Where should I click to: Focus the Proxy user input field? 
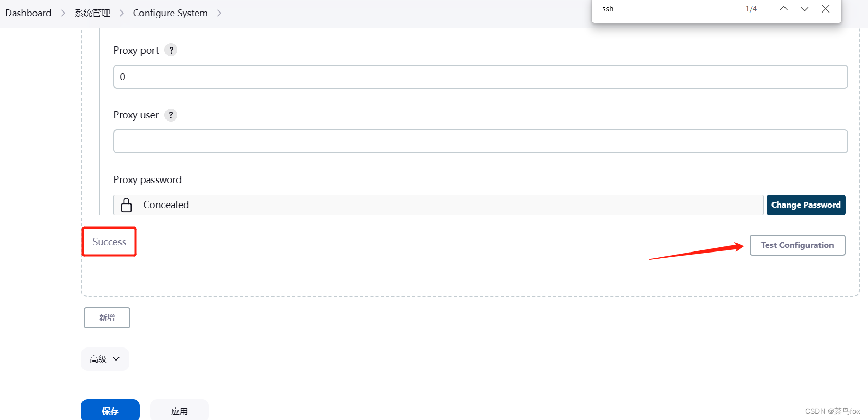(x=480, y=141)
